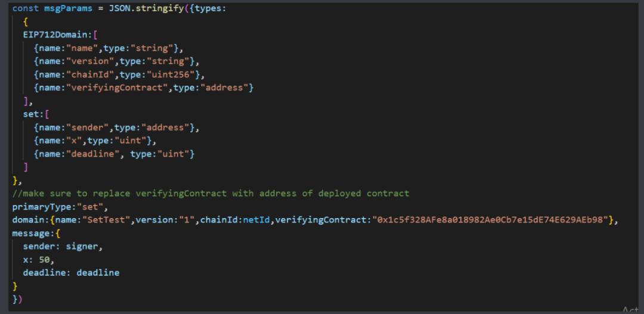This screenshot has height=314, width=644.
Task: Click the number 50 in x line
Action: pos(44,259)
